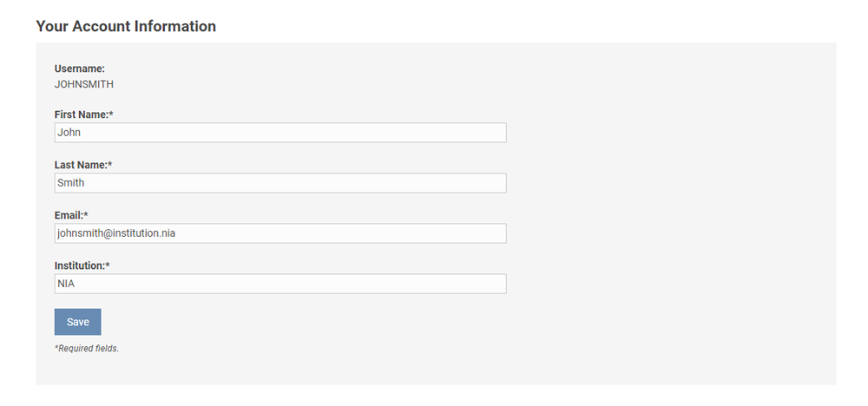
Task: Click the 'Email:' field label
Action: click(x=69, y=215)
